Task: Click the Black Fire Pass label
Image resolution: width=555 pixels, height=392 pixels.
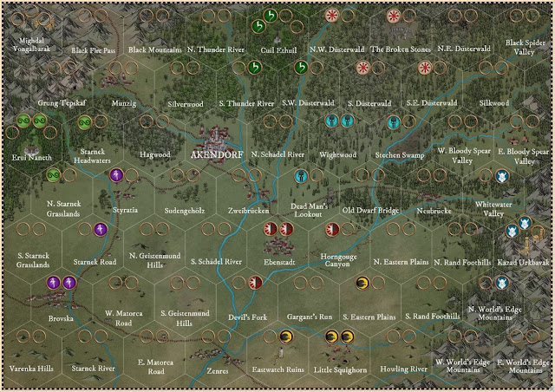Action: pos(94,50)
